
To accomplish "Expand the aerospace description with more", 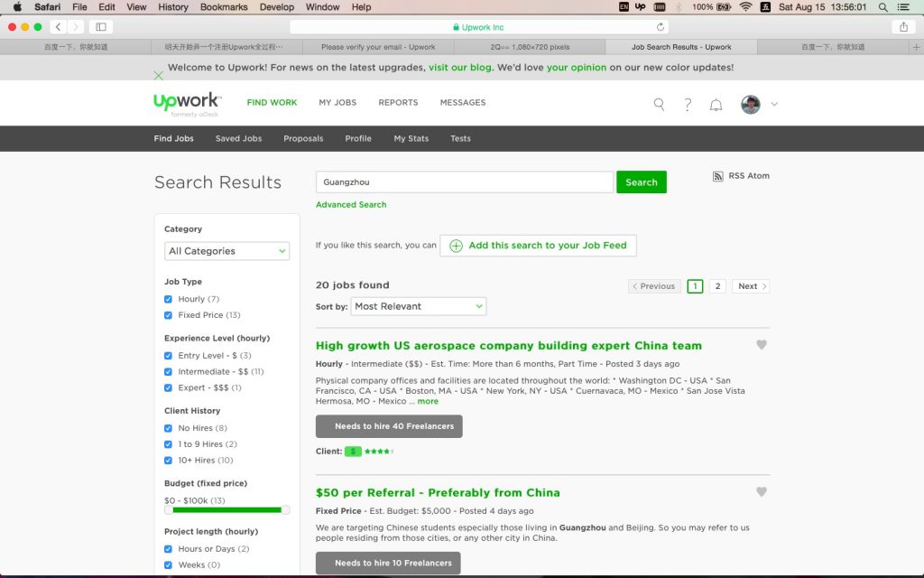I will pos(428,401).
